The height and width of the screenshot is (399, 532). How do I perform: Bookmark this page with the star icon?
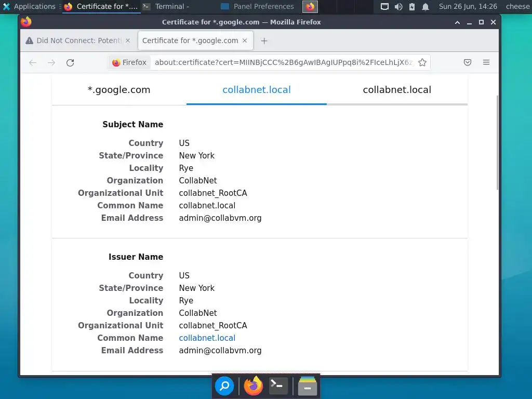click(422, 62)
